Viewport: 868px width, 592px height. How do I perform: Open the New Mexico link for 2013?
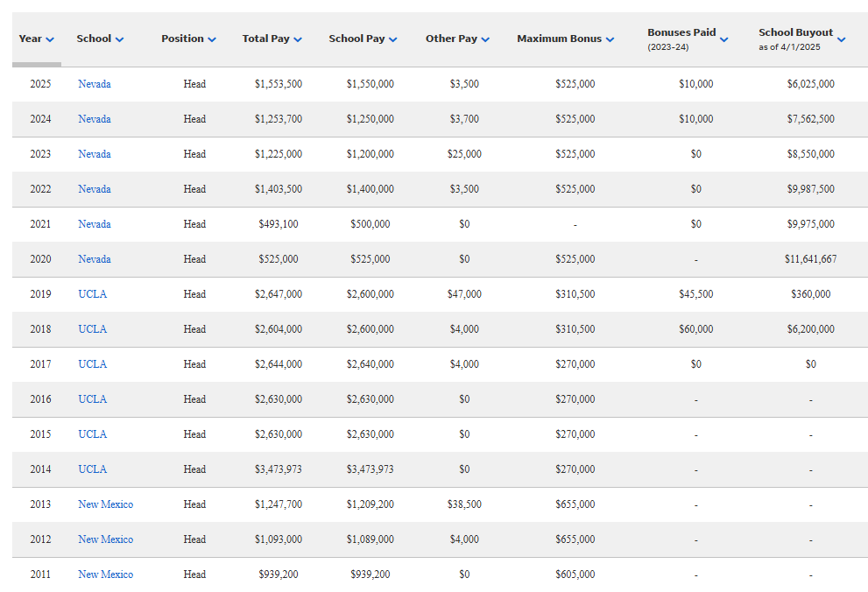[x=105, y=504]
